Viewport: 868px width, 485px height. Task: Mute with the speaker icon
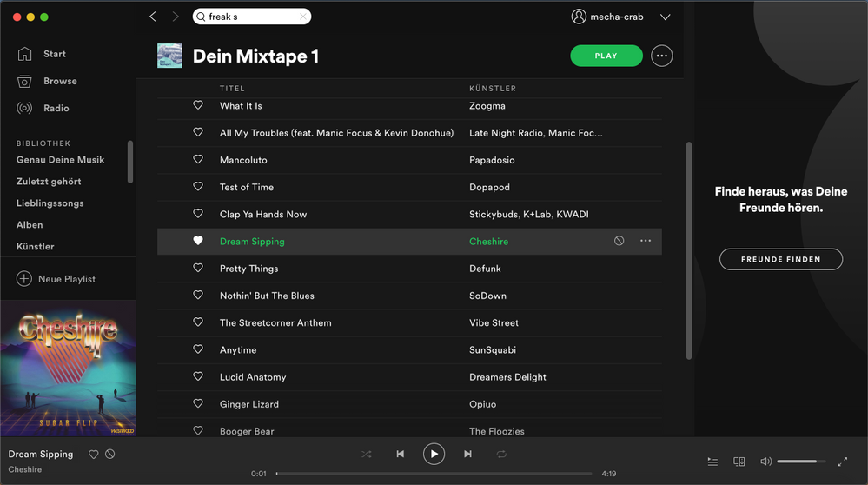point(765,462)
